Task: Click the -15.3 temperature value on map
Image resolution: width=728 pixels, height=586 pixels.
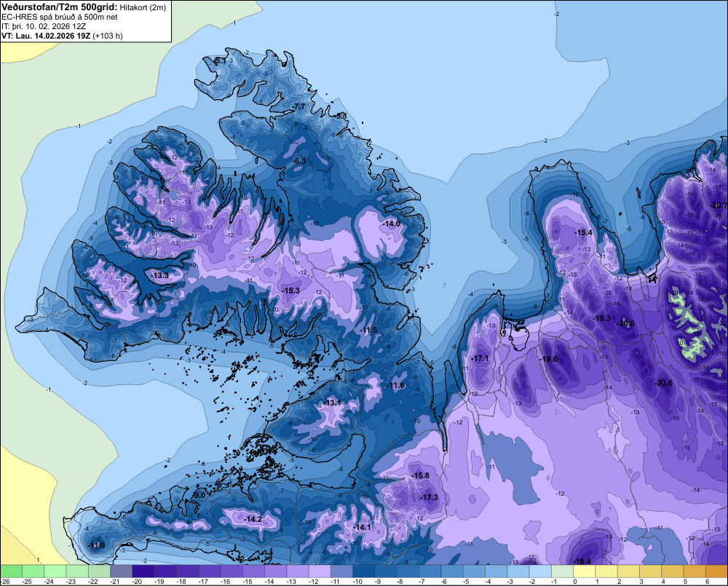Action: (290, 290)
